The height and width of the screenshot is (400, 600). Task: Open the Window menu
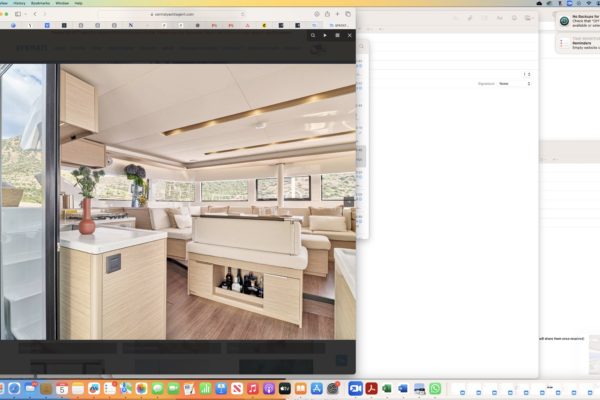pos(62,3)
